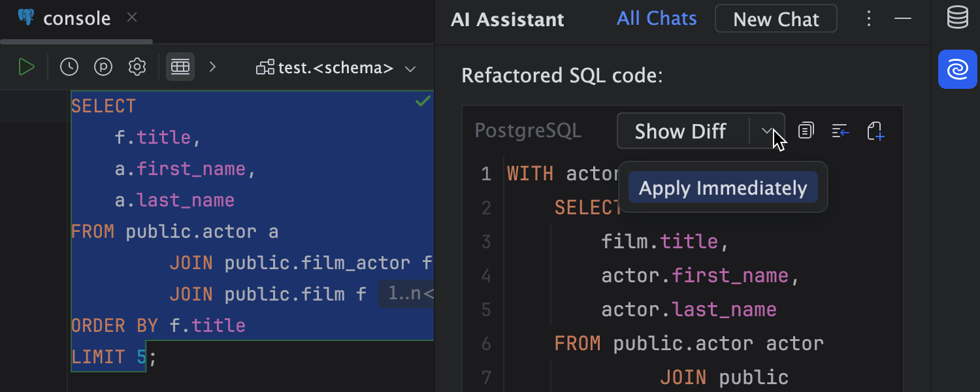This screenshot has height=392, width=980.
Task: Click 'film.title' on snippet line 3
Action: pos(660,241)
